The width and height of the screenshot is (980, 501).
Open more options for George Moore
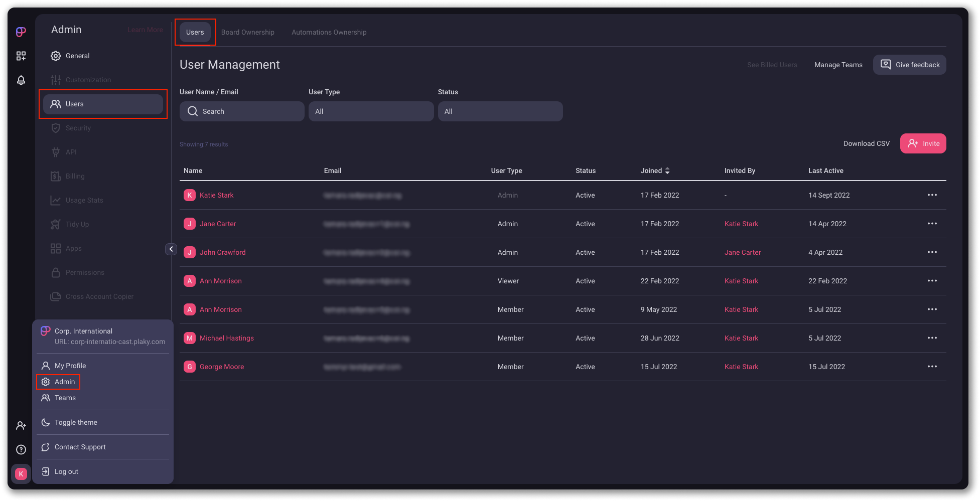(932, 367)
